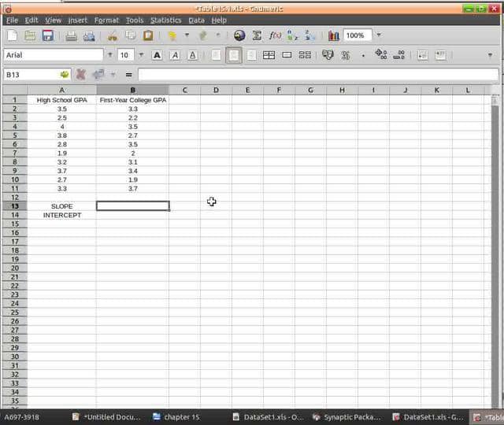Insert chart using bar chart icon
Screen dimensions: 504x425
(334, 35)
